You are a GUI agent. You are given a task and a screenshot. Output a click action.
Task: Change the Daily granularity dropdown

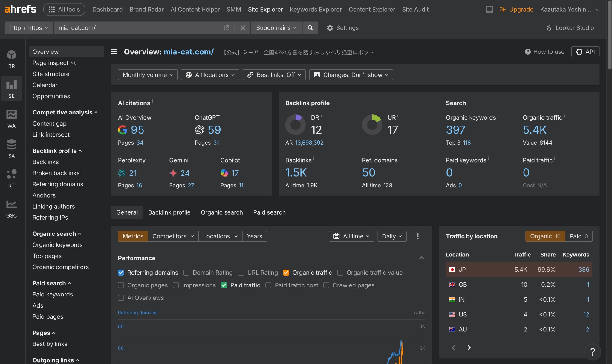click(x=391, y=236)
